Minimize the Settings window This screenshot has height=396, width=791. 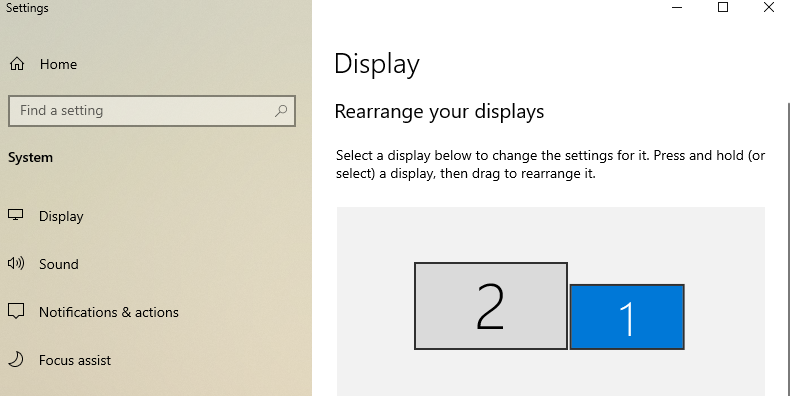[x=677, y=8]
